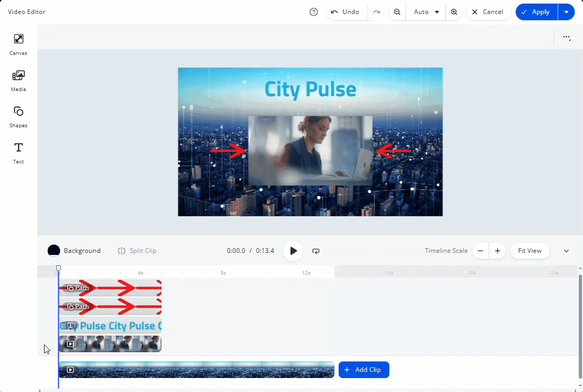Viewport: 583px width, 392px height.
Task: Zoom in with the magnifier plus icon
Action: [454, 12]
